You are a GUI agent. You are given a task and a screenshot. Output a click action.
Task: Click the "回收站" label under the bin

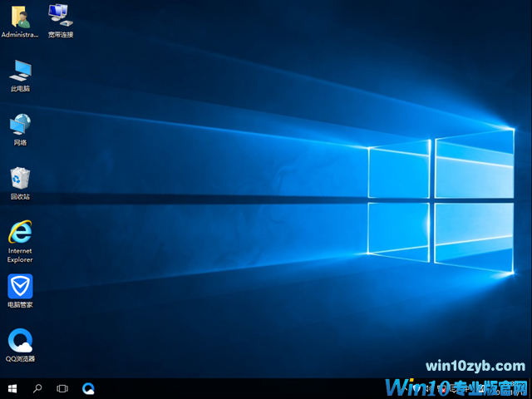20,197
